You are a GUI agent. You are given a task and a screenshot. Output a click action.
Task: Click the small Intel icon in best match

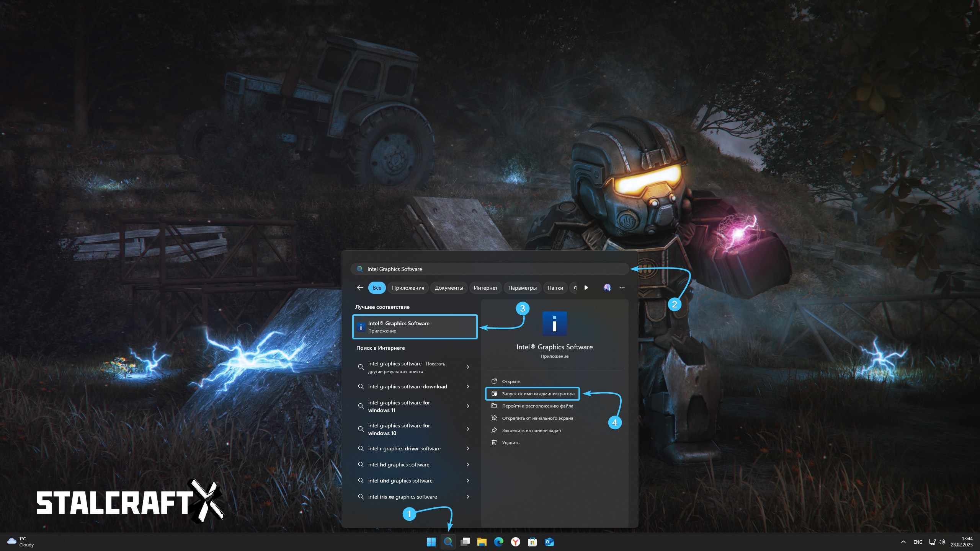coord(361,327)
